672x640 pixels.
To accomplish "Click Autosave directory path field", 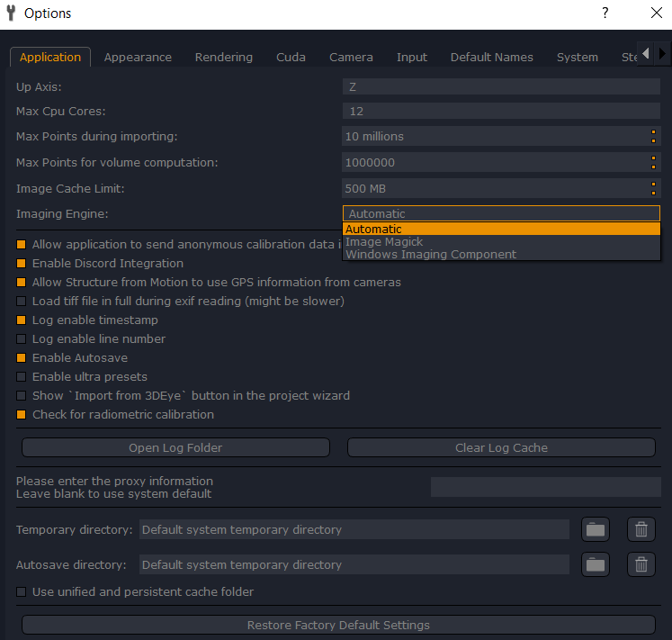I will pyautogui.click(x=354, y=564).
